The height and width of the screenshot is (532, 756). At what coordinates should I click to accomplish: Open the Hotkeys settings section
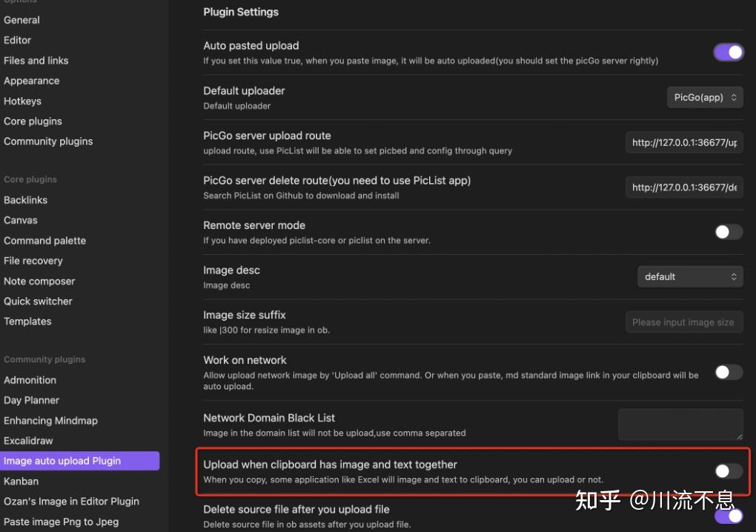tap(22, 101)
